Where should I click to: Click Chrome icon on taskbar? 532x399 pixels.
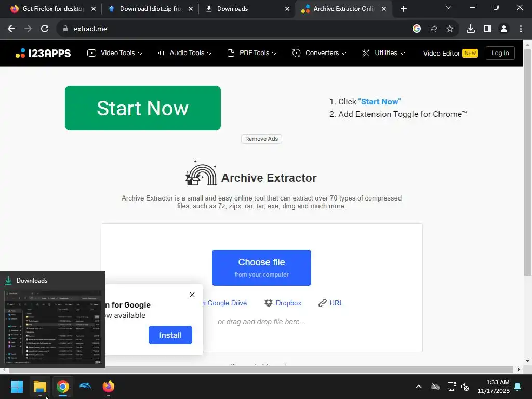pos(62,387)
